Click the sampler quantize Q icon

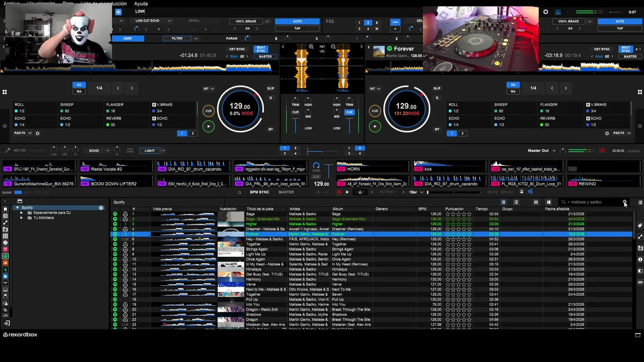[239, 192]
